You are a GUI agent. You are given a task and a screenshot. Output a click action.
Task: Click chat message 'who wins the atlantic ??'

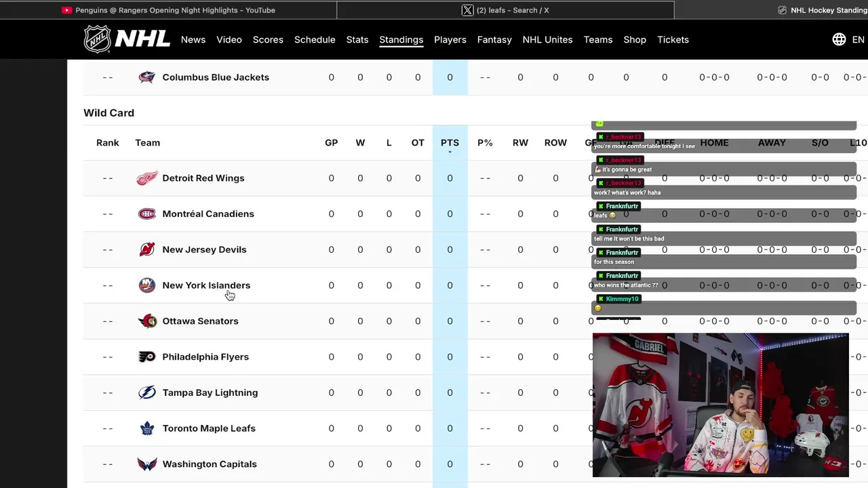626,285
